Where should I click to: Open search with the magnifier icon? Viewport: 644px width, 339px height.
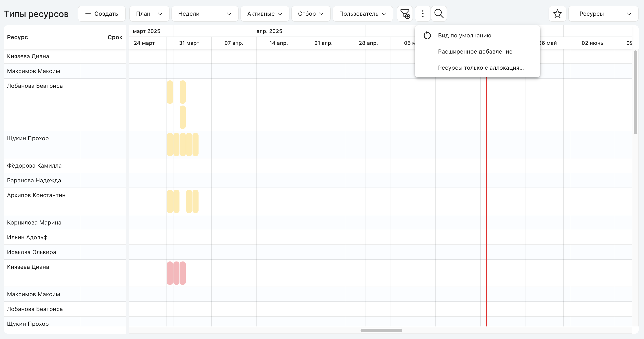[439, 14]
